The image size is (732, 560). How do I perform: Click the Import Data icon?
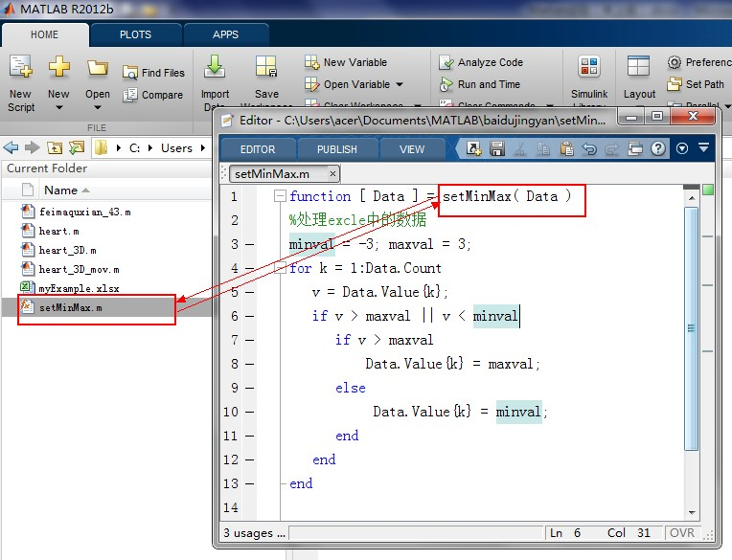[215, 66]
